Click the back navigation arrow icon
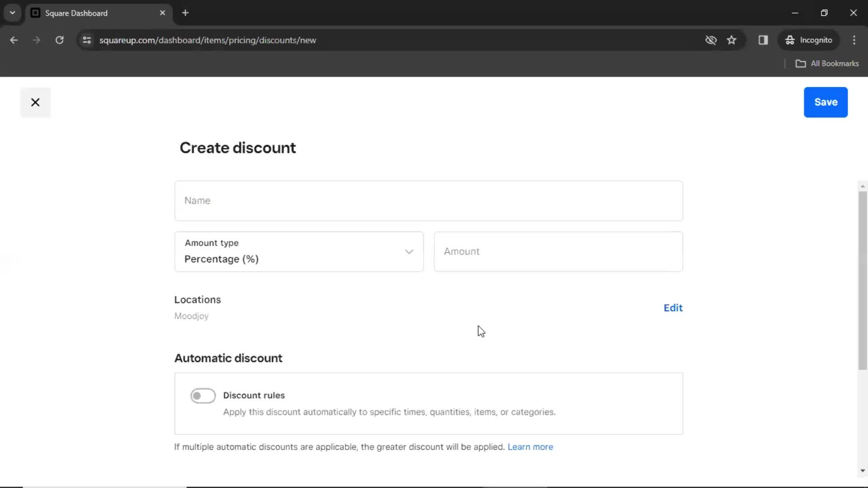The height and width of the screenshot is (488, 868). coord(14,40)
